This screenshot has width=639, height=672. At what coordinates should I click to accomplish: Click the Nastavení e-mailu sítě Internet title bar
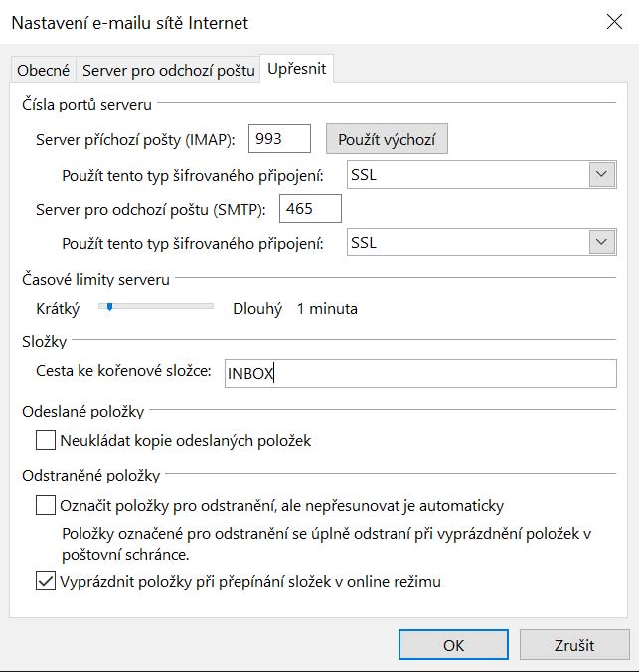(248, 22)
